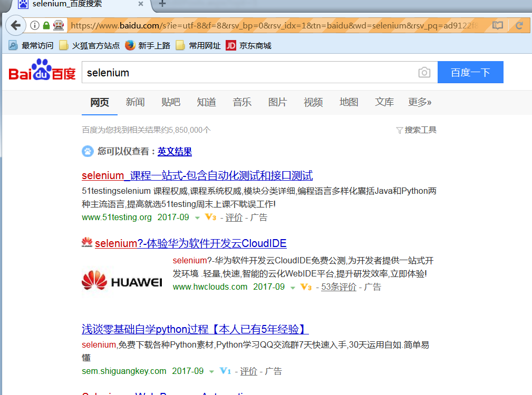This screenshot has width=532, height=395.
Task: Switch to the 图片 tab
Action: click(x=277, y=102)
